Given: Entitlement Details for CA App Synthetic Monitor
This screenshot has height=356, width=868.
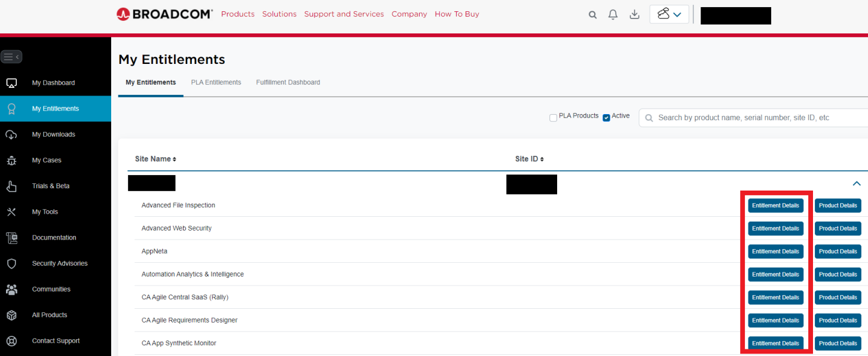Looking at the screenshot, I should pyautogui.click(x=775, y=343).
